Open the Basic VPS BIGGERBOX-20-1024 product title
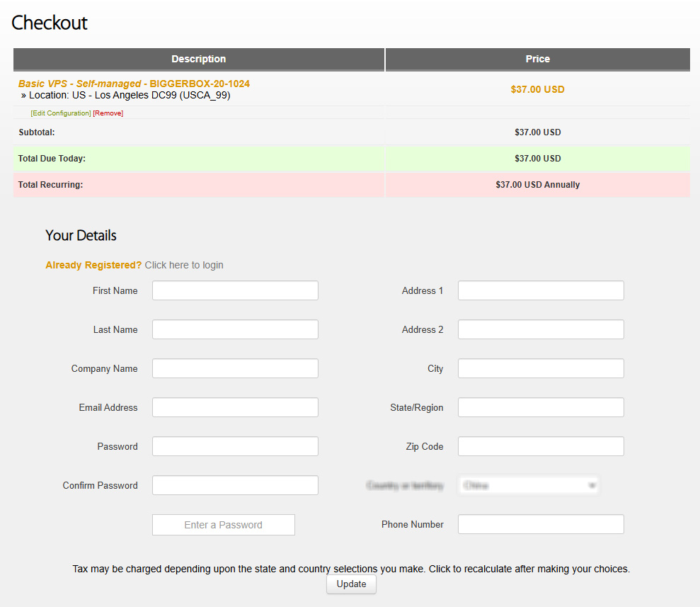700x607 pixels. (134, 84)
